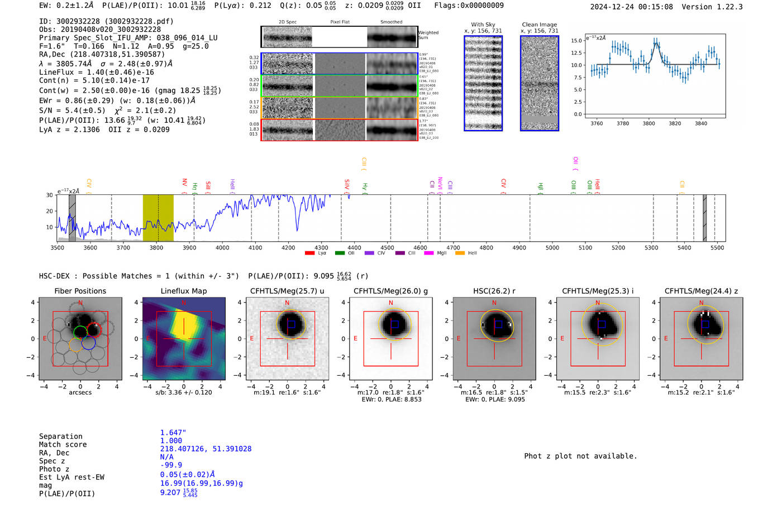Click the green-framed 2D spectrum row
782x532 pixels.
[x=340, y=86]
